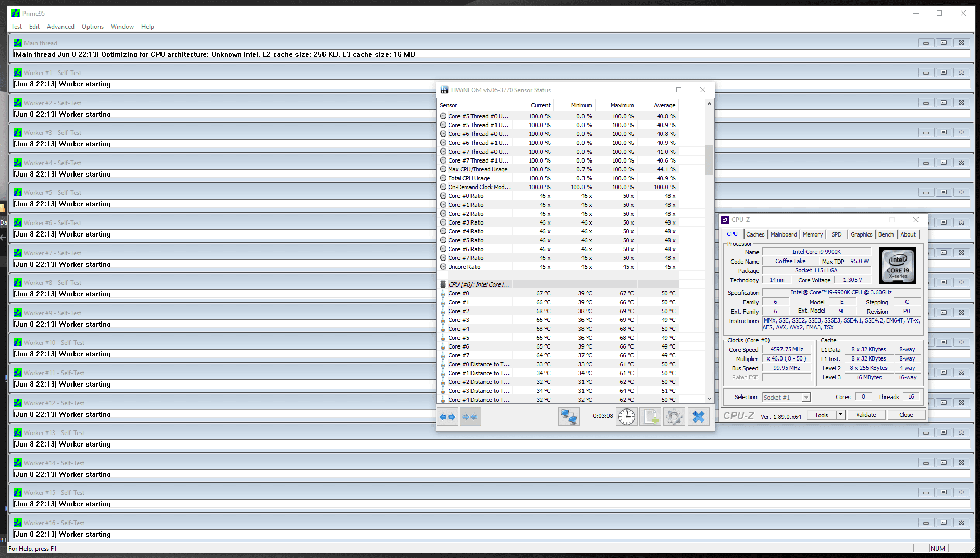Click HWiNFO scrollbar down arrow

pos(709,399)
